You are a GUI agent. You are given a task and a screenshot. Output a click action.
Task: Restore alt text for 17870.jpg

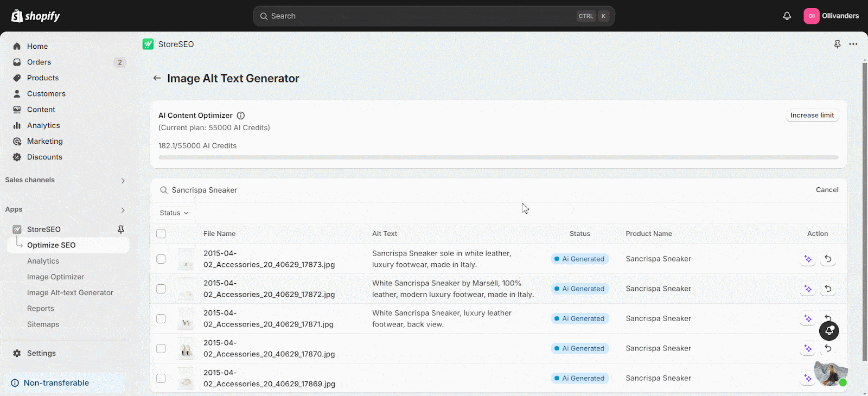[x=828, y=348]
